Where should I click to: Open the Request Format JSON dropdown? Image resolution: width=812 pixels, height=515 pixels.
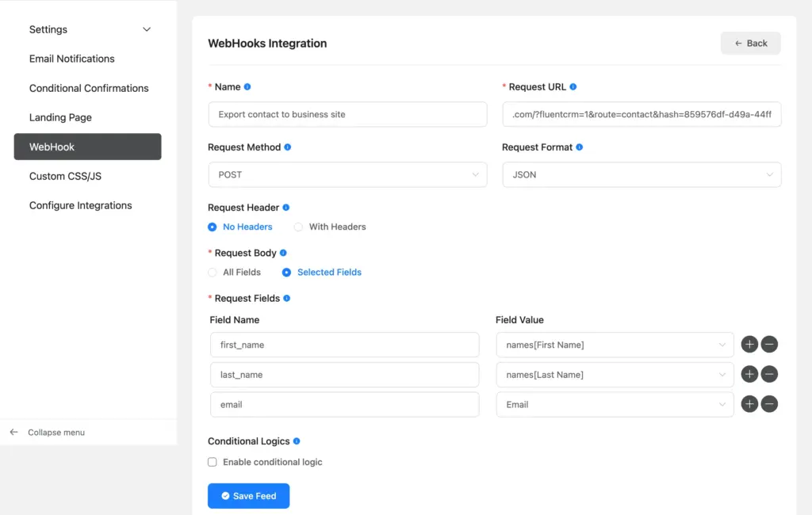(x=642, y=175)
